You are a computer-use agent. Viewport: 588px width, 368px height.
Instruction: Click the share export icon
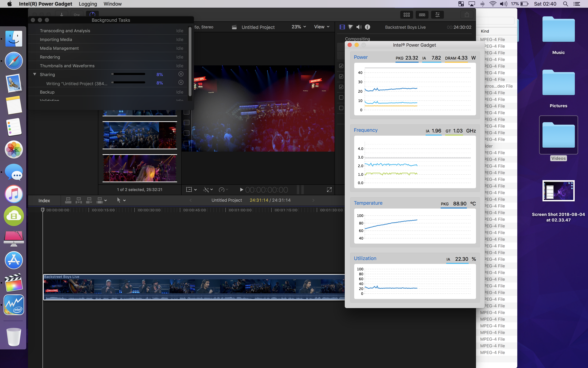coord(467,15)
